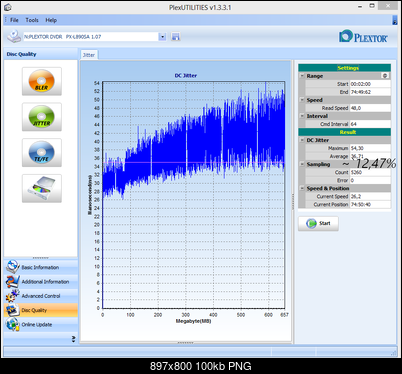Click the drive icon beside device selector
Screen dimensions: 402x374
(x=14, y=36)
